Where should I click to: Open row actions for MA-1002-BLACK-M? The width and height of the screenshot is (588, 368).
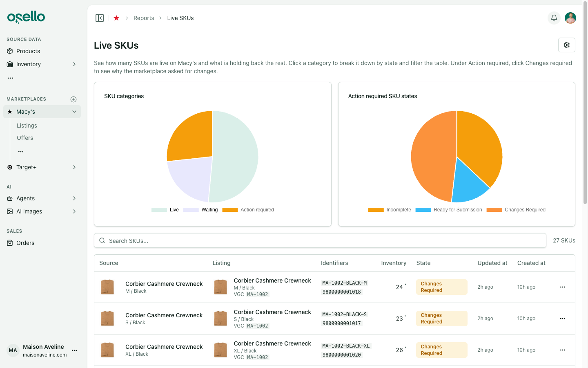tap(563, 287)
